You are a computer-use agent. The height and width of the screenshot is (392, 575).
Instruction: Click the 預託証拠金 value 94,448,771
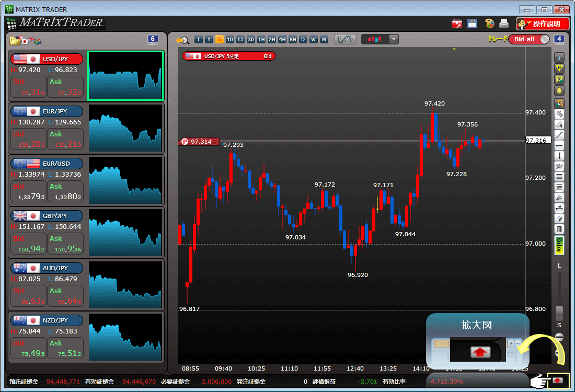[63, 382]
